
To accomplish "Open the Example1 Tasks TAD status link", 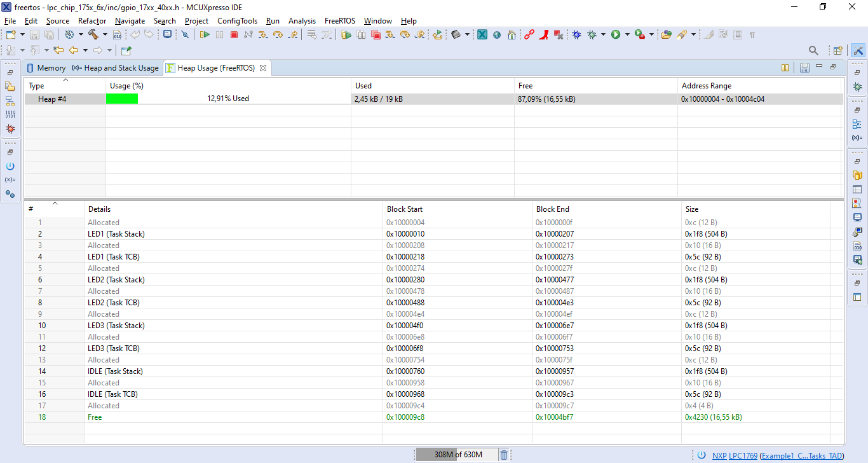I will 803,455.
